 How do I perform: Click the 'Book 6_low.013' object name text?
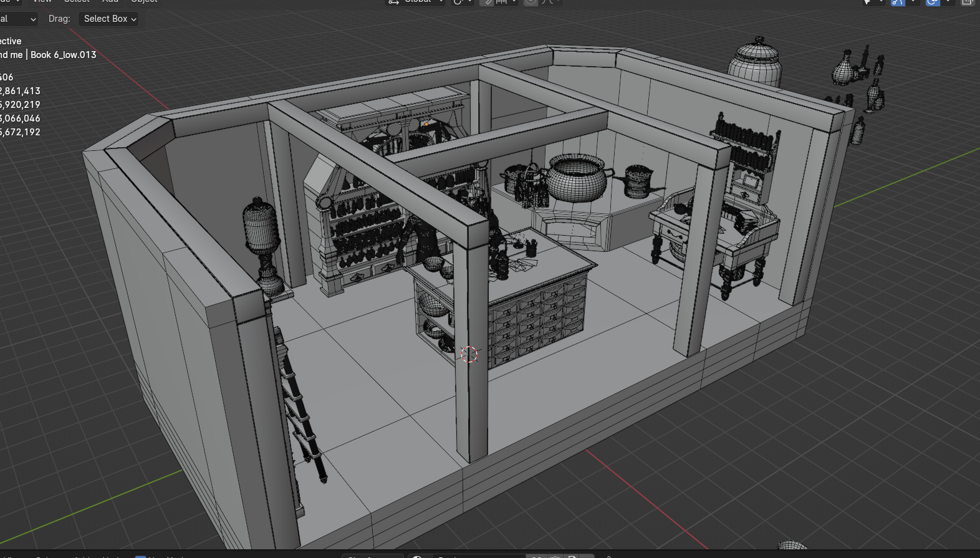(63, 55)
